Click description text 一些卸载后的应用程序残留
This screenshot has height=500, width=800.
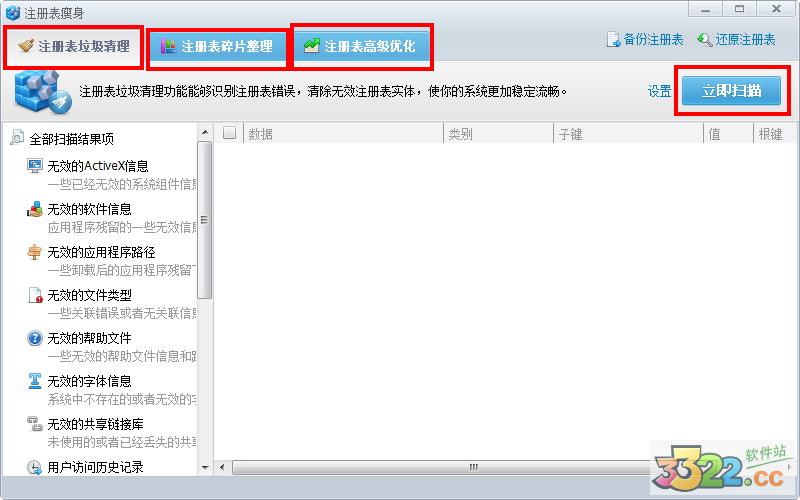122,270
